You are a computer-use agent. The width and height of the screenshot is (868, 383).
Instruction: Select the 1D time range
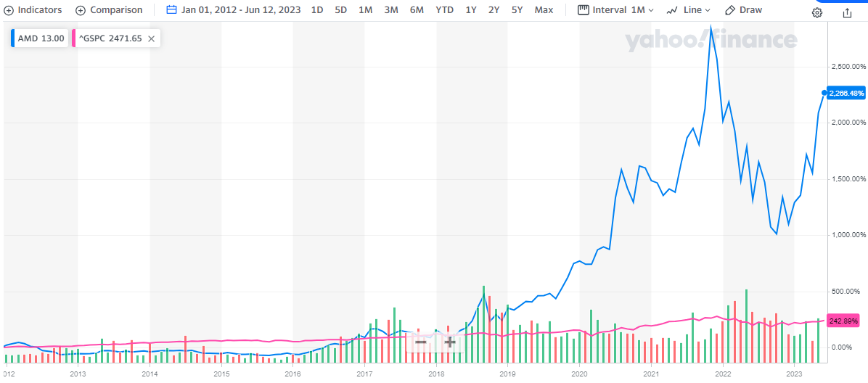point(317,10)
